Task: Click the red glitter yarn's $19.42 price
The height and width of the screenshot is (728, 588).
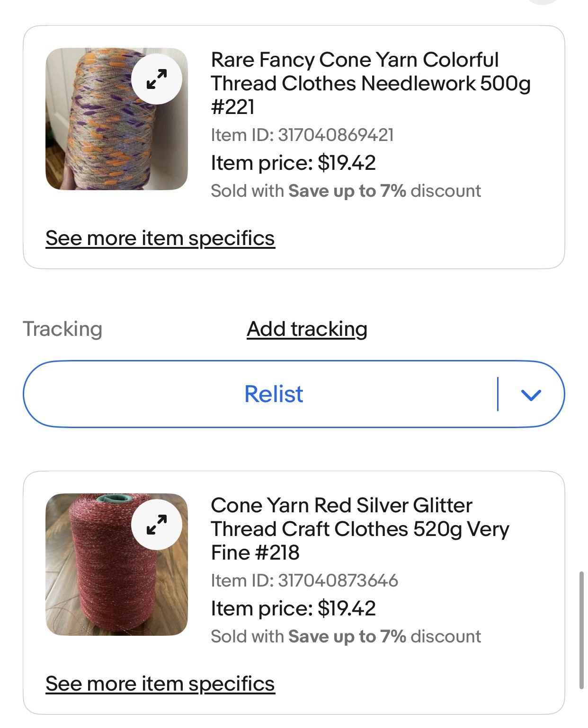Action: pyautogui.click(x=347, y=609)
